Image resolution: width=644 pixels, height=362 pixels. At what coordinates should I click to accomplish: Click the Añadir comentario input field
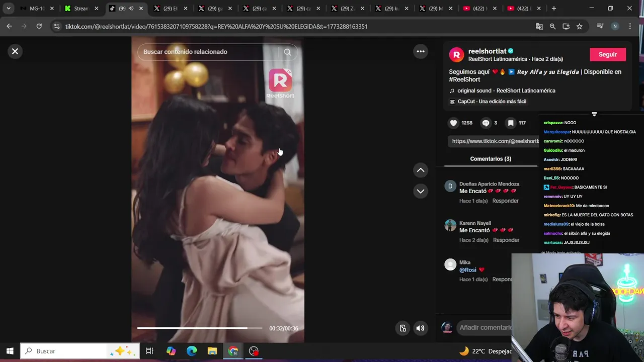pos(485,328)
